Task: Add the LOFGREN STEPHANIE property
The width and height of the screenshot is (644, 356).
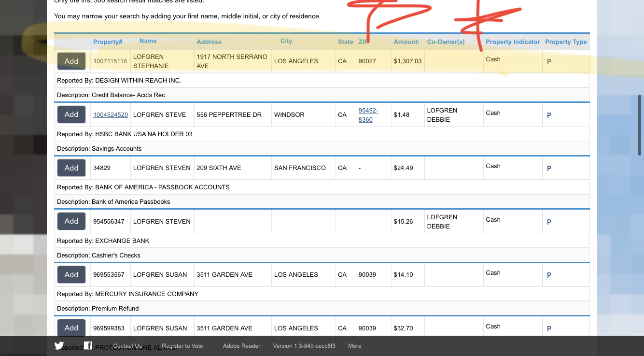Action: [x=71, y=61]
